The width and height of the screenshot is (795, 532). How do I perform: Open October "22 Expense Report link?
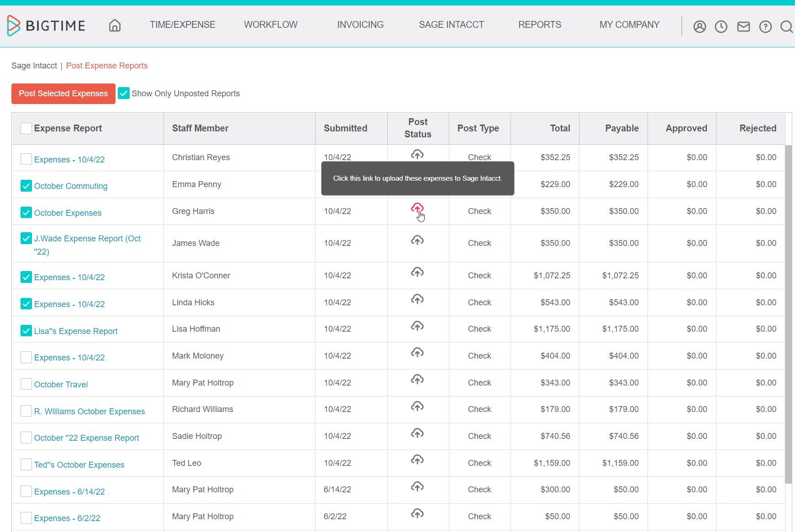pos(87,438)
